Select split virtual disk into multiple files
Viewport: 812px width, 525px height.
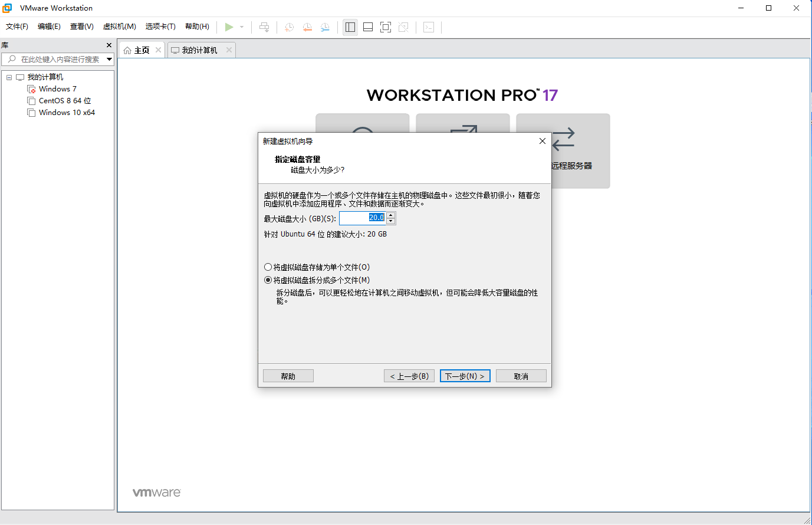(x=268, y=280)
